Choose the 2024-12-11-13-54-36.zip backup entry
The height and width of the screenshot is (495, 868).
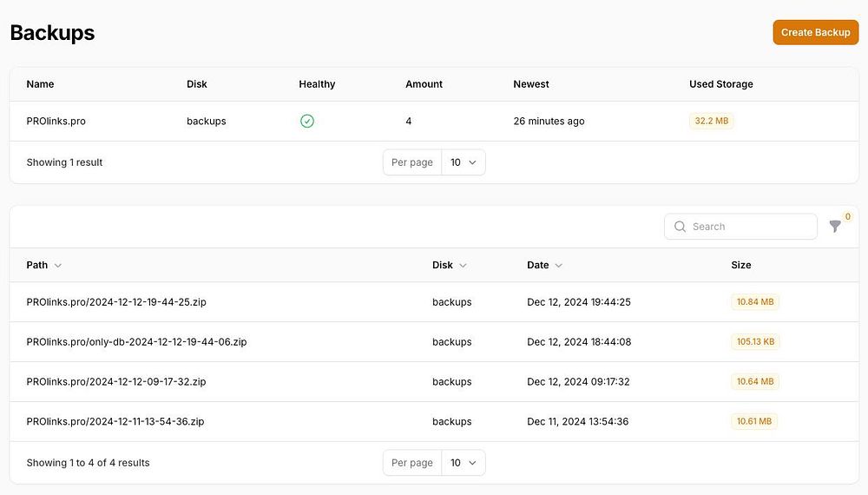(x=115, y=422)
